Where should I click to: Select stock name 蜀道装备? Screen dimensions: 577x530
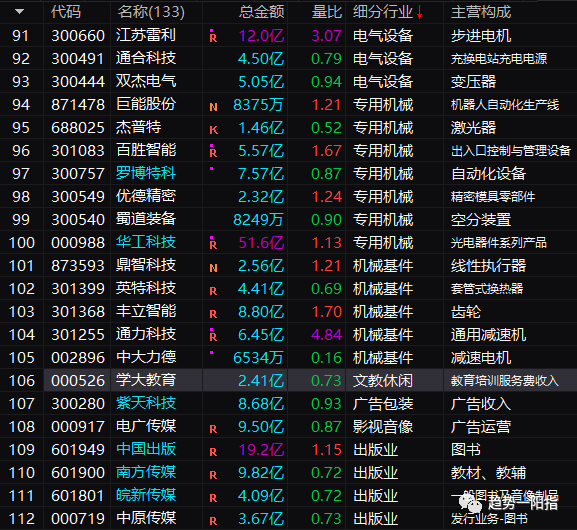click(146, 219)
